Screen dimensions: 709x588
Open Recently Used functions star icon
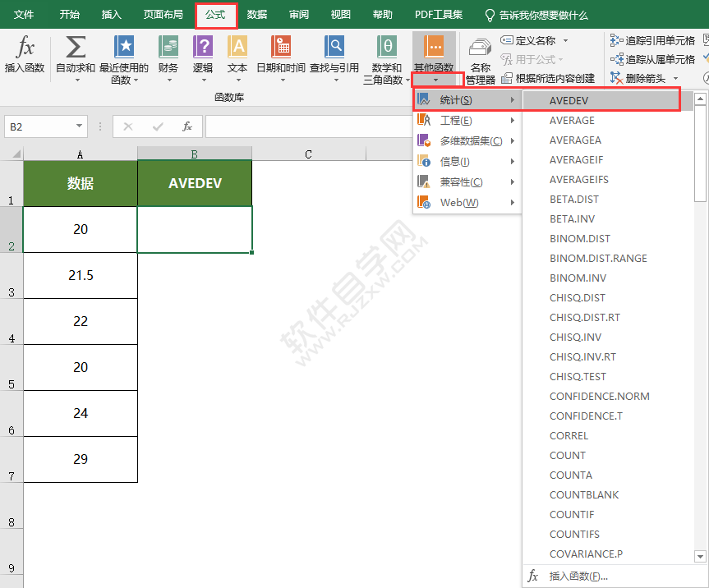(x=124, y=47)
